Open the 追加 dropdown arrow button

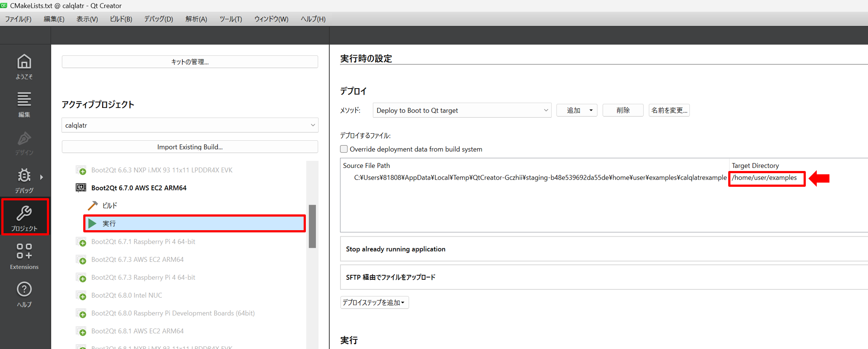pos(591,110)
